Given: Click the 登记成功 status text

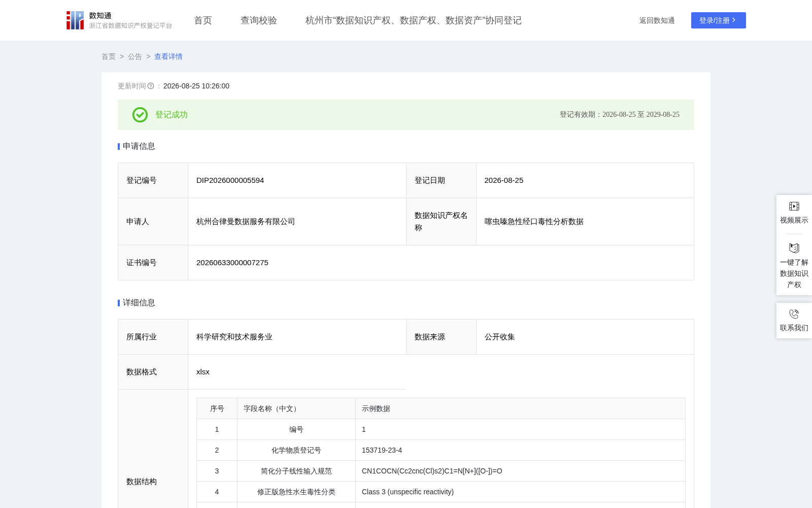Looking at the screenshot, I should tap(172, 115).
